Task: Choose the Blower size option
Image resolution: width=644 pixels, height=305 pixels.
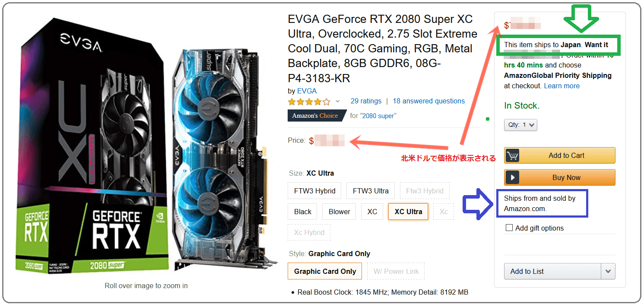Action: (339, 212)
